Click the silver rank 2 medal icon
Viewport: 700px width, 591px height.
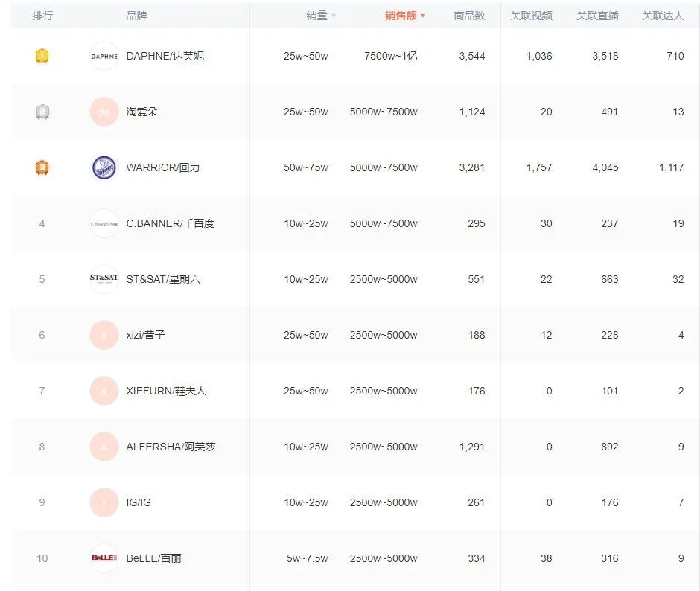pos(42,112)
